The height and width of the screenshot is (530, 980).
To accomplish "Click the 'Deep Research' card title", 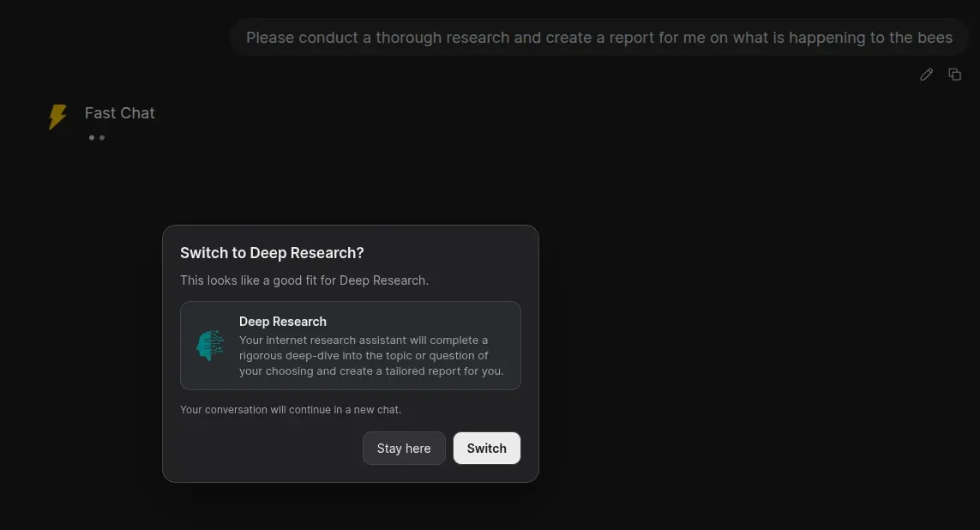I will (282, 322).
